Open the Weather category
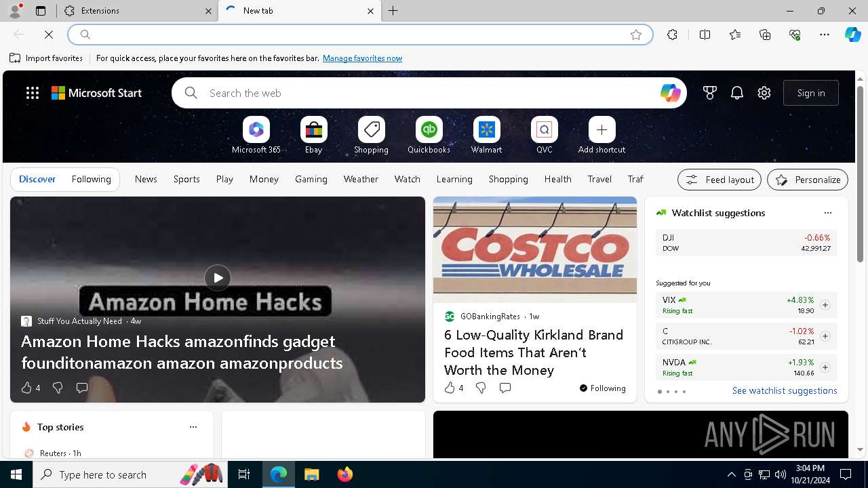The image size is (868, 488). (361, 180)
